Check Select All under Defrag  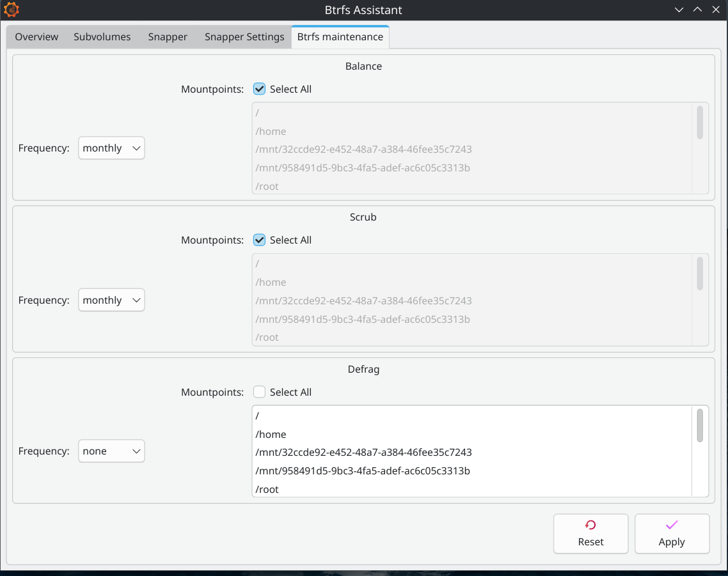point(259,392)
